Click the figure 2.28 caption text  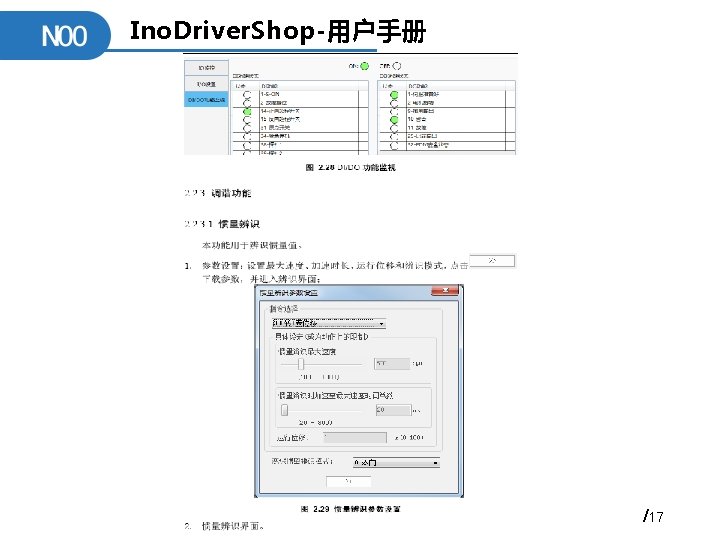[x=350, y=168]
